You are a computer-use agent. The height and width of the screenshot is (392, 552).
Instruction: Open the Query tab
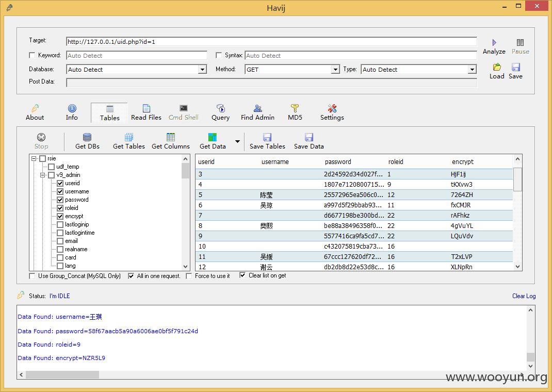coord(220,112)
